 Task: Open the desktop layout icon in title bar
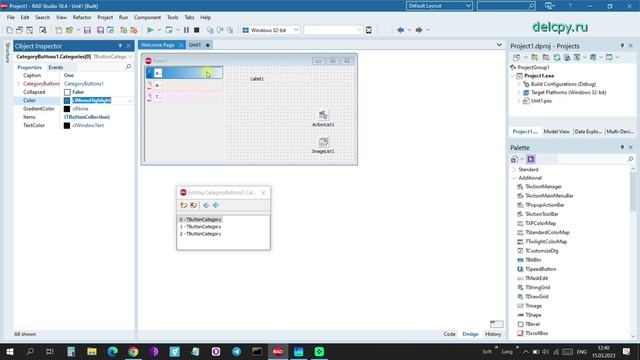(x=549, y=6)
